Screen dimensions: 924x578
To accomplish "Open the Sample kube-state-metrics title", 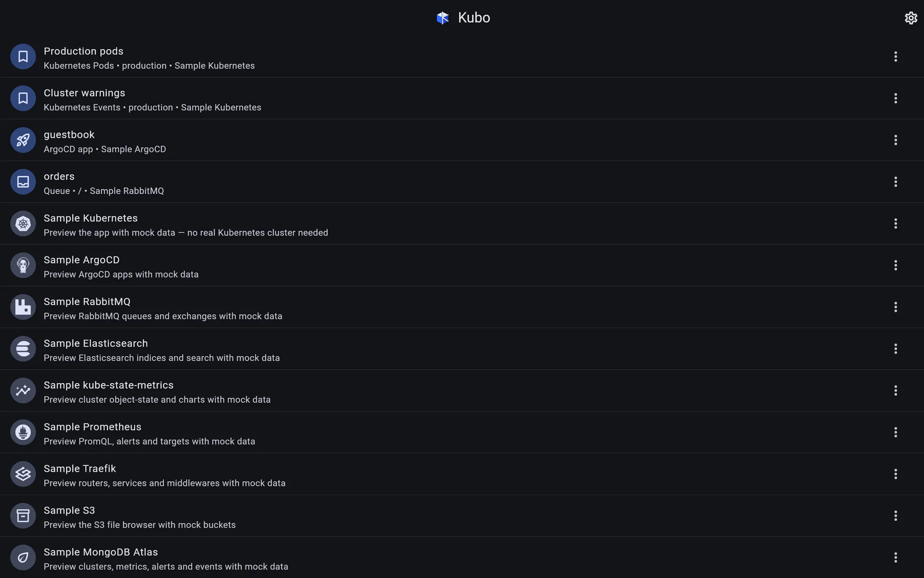I will point(109,385).
